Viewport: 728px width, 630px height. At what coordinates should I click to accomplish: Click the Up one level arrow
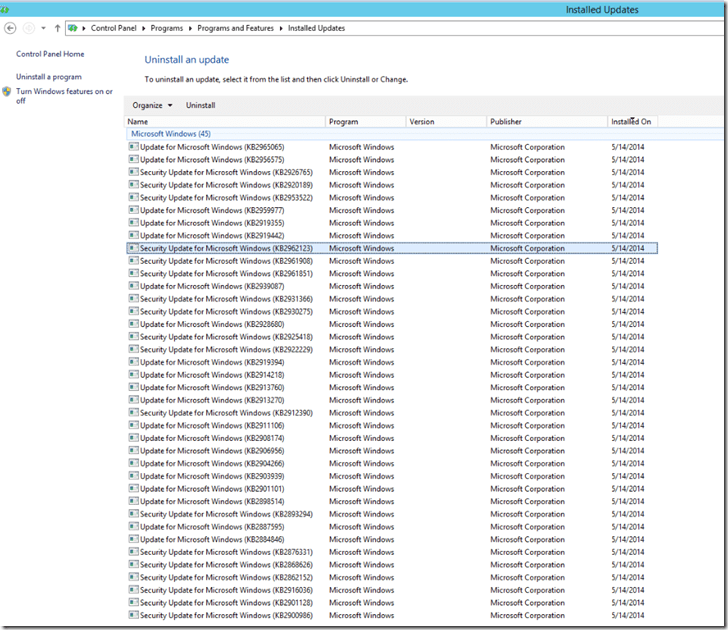tap(58, 28)
